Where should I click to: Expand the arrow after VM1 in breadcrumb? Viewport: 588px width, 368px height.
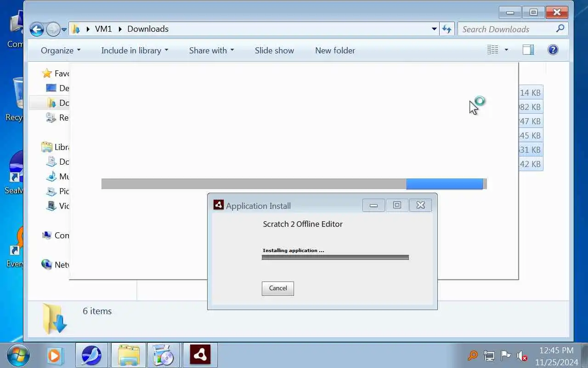pos(120,29)
